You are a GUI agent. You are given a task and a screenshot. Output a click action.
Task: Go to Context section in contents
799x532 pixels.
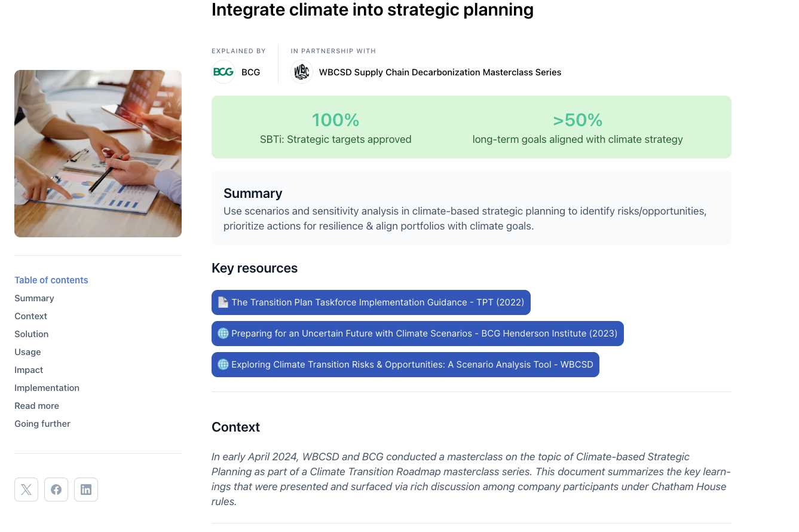click(x=31, y=316)
